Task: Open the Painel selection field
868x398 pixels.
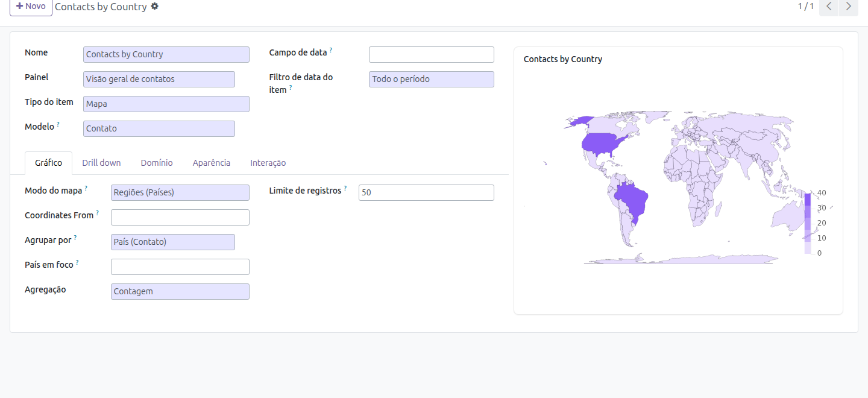Action: coord(159,79)
